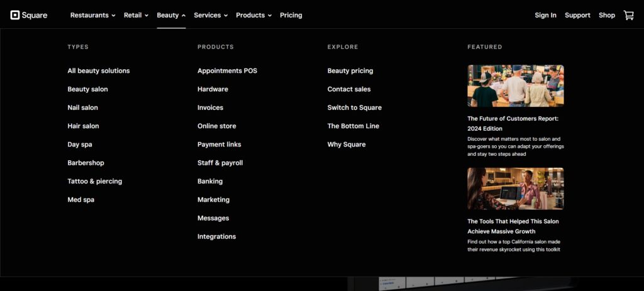Image resolution: width=644 pixels, height=291 pixels.
Task: Select Marketing product link
Action: [214, 199]
